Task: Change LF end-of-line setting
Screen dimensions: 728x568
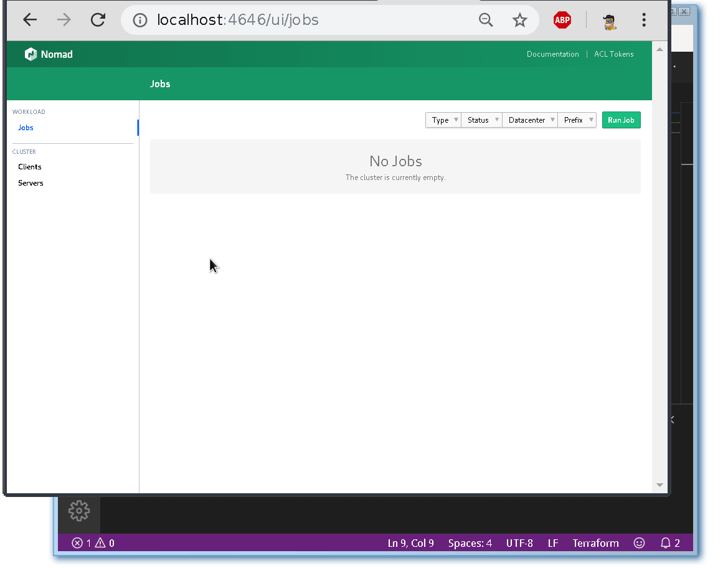Action: tap(553, 543)
